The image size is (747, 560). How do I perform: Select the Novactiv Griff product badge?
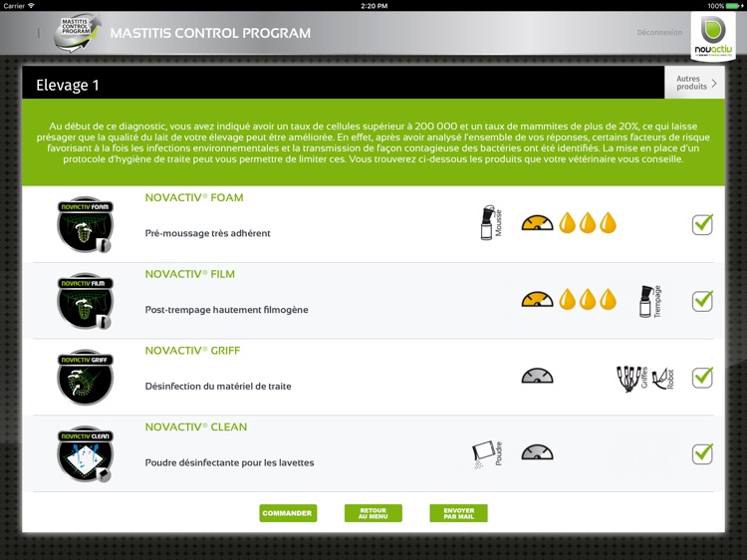[x=86, y=377]
